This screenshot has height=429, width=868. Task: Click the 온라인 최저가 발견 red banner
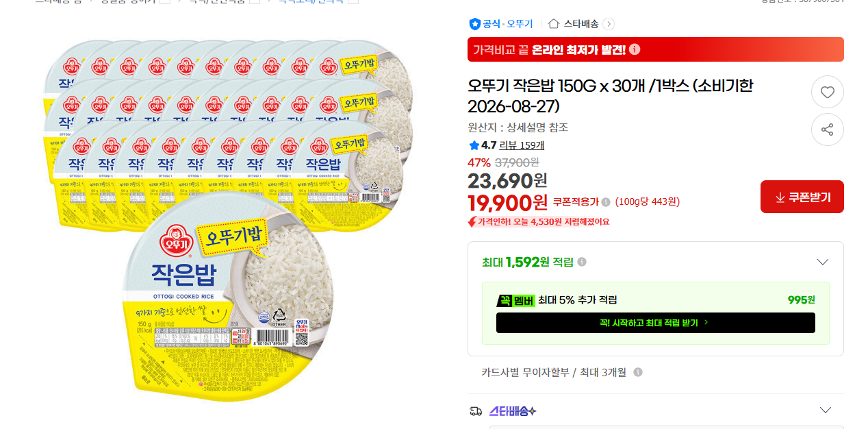(x=655, y=49)
